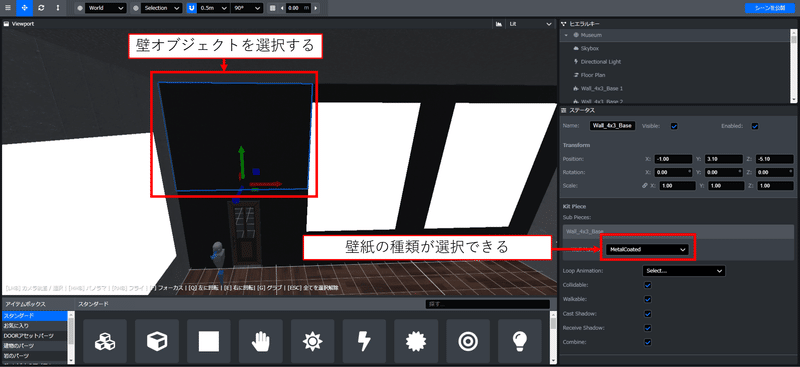This screenshot has height=367, width=800.
Task: Click the Directional Light bolt icon
Action: (576, 62)
